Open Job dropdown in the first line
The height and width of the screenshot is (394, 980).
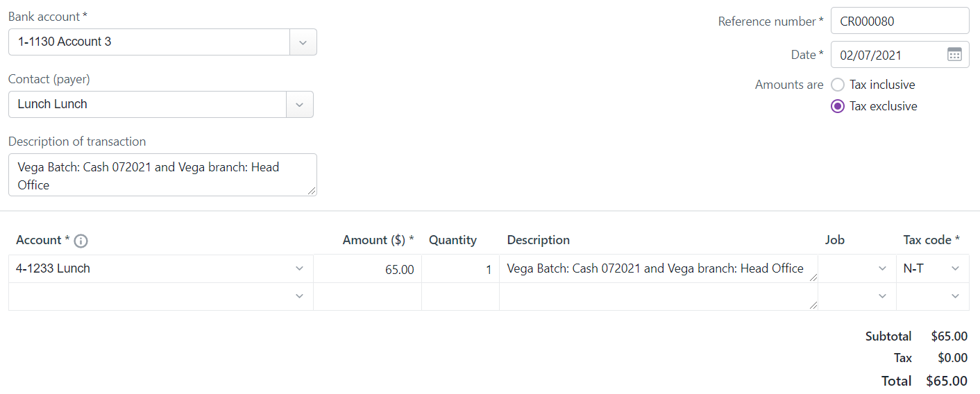click(x=882, y=268)
